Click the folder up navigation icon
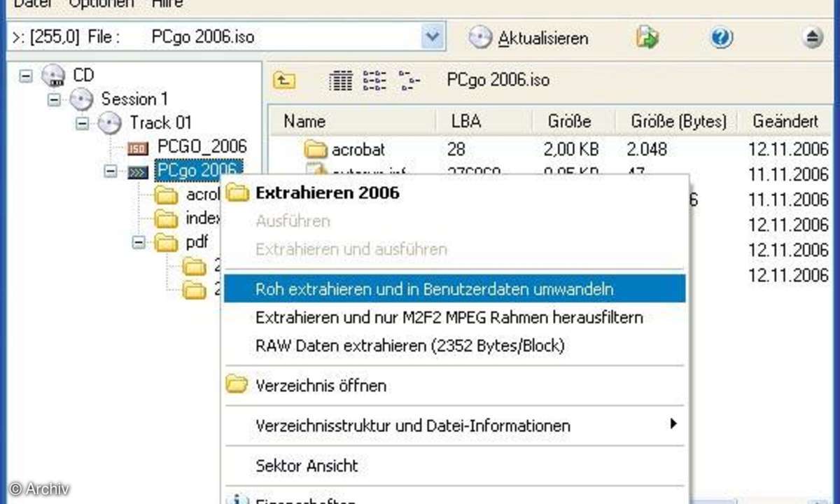 pyautogui.click(x=283, y=80)
